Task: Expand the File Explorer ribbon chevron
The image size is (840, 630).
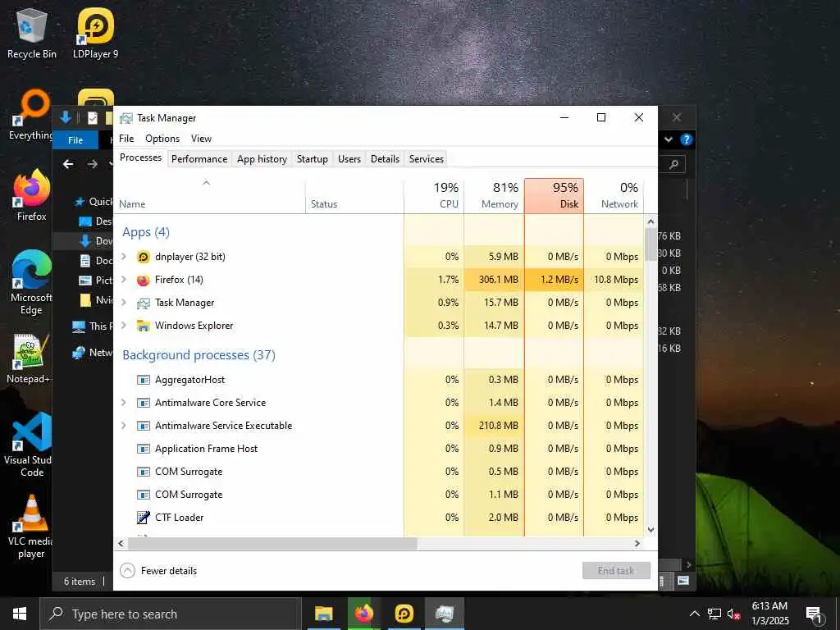Action: tap(669, 139)
